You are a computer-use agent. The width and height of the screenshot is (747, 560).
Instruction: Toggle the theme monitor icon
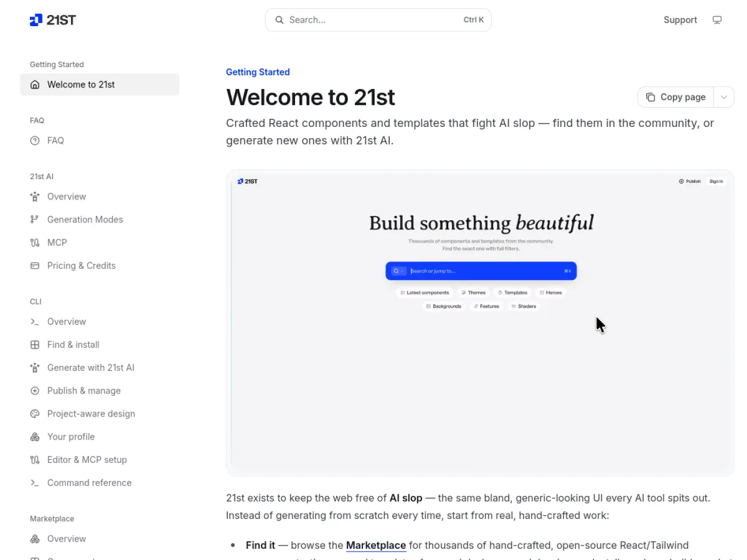[x=717, y=20]
